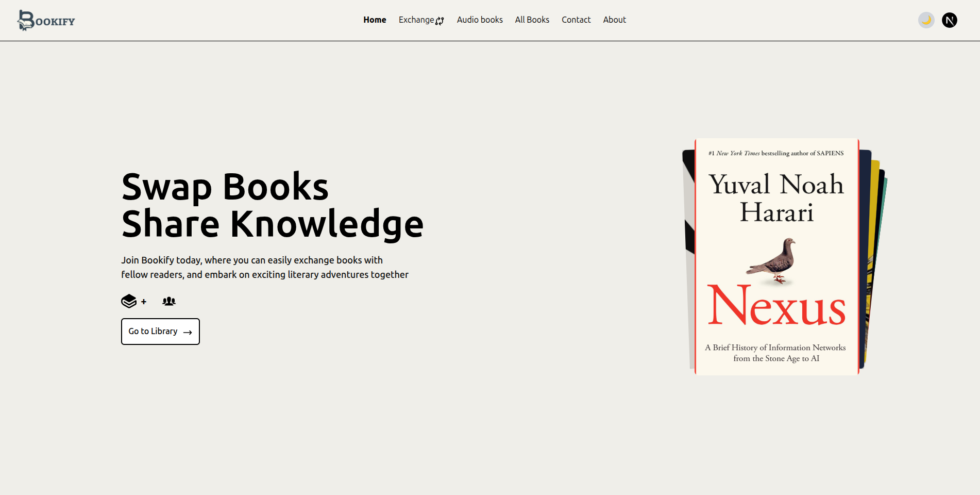Click the plus sign beside the book icon
Screen dimensions: 980x495
click(x=143, y=302)
